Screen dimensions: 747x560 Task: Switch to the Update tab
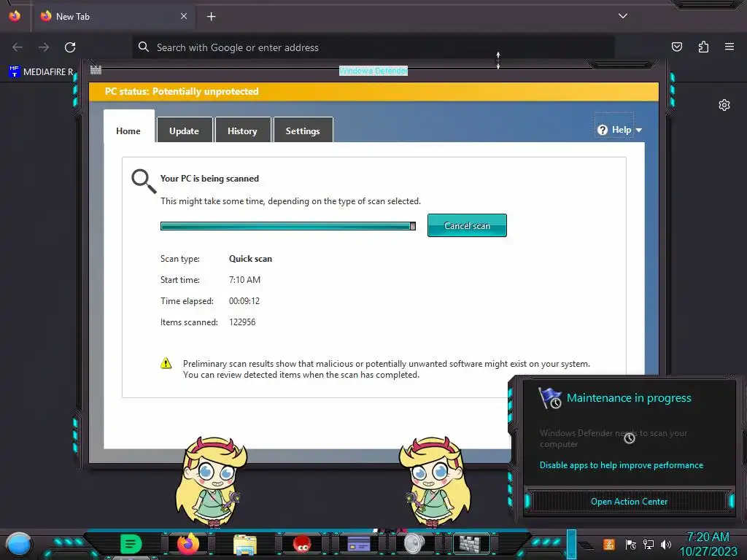(x=185, y=131)
